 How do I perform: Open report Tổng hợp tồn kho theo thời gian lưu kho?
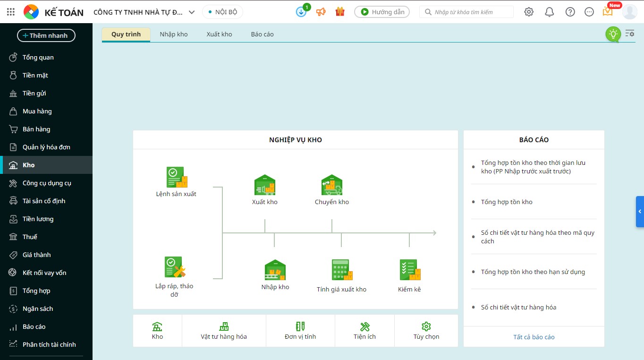pos(534,167)
